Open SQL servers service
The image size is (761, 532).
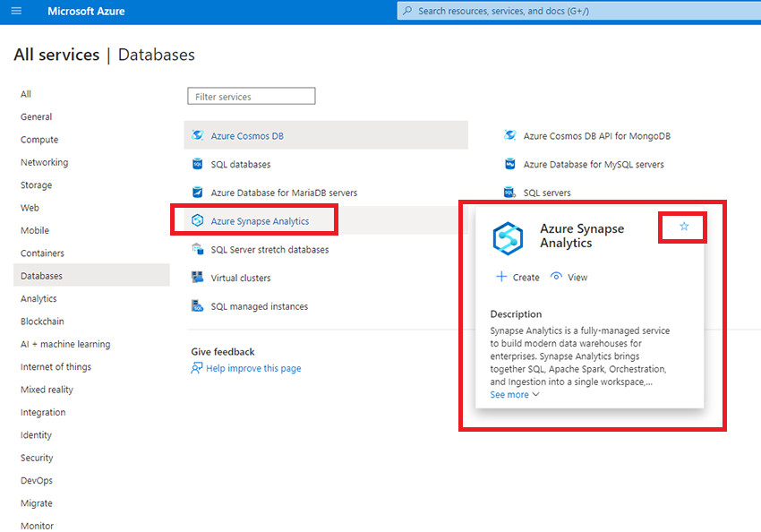coord(547,193)
